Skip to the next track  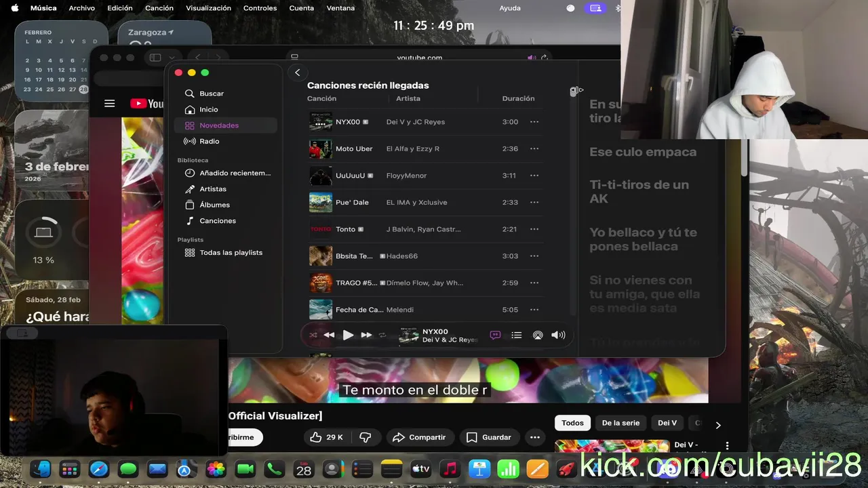[x=366, y=335]
